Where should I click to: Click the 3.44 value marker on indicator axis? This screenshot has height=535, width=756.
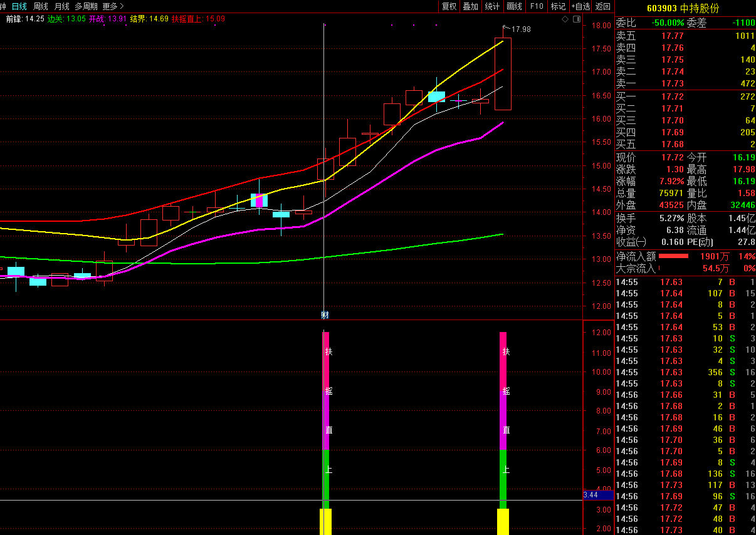(591, 495)
